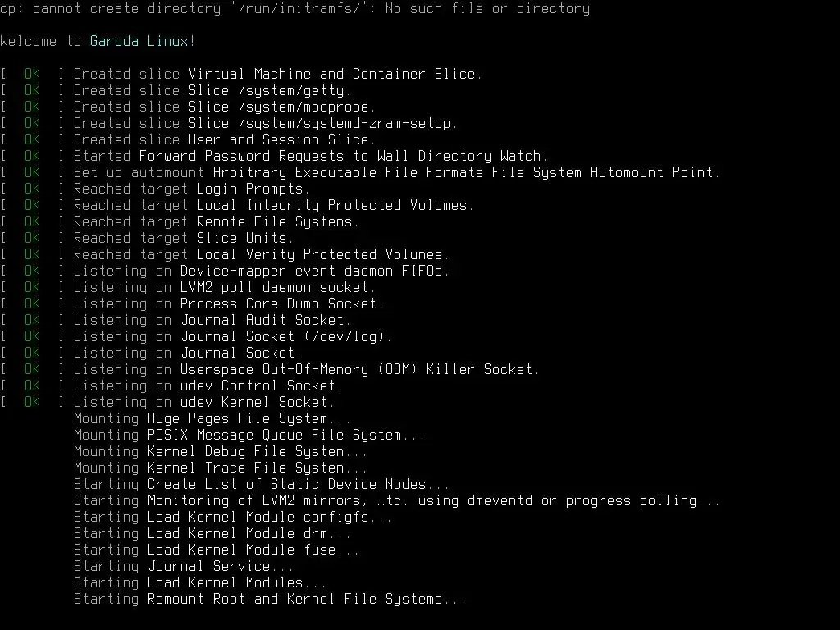Select 'Arbitrary Executable File Formats' automount line

pyautogui.click(x=360, y=172)
